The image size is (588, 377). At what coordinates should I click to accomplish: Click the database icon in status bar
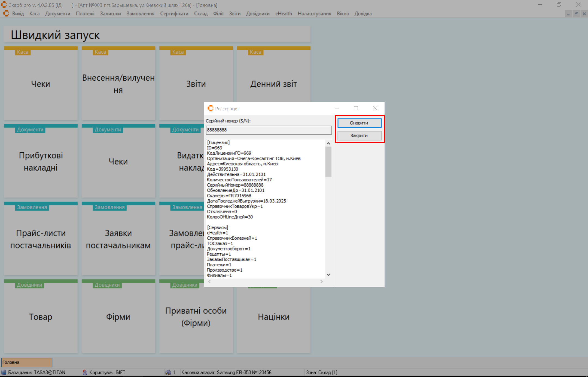coord(4,372)
